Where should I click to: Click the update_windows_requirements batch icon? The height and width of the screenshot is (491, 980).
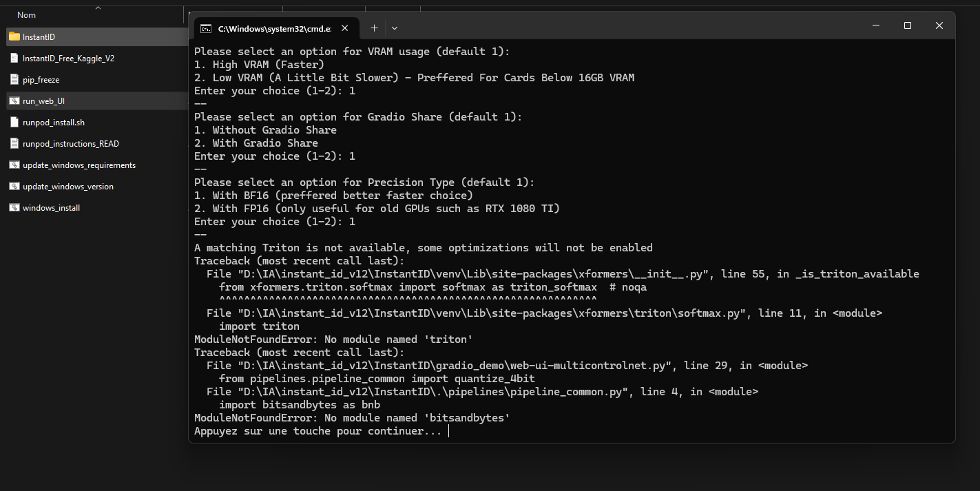(14, 165)
